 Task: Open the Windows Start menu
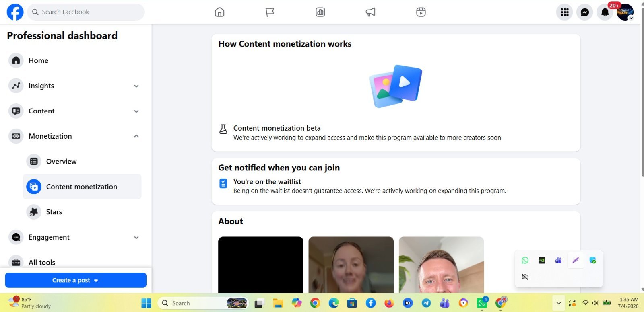pyautogui.click(x=146, y=303)
